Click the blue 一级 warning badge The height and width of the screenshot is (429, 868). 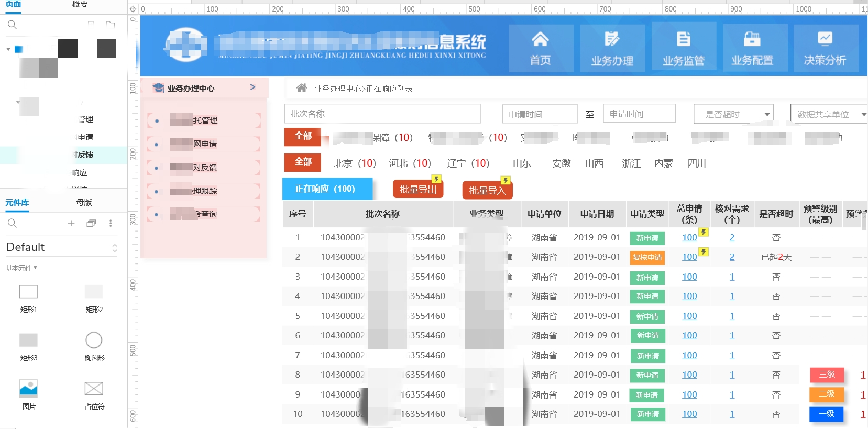(827, 414)
